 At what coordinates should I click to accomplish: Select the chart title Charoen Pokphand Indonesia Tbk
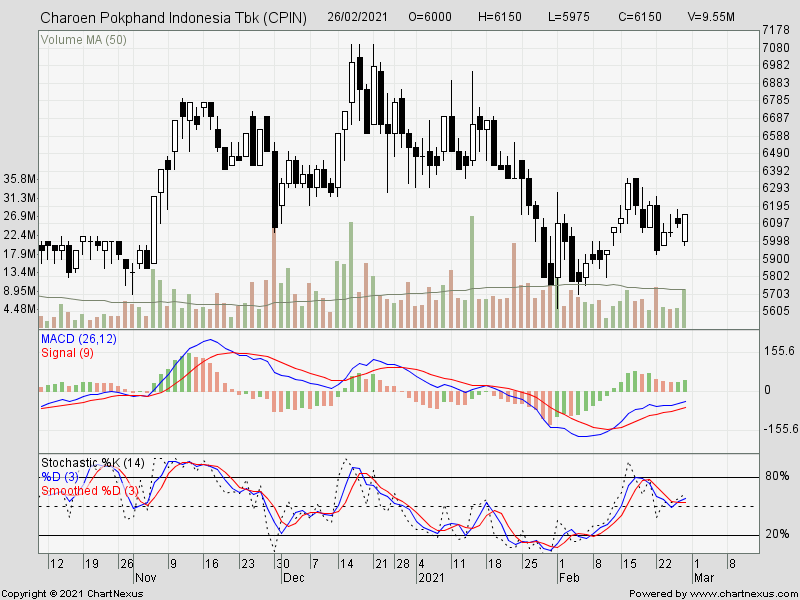coord(160,16)
